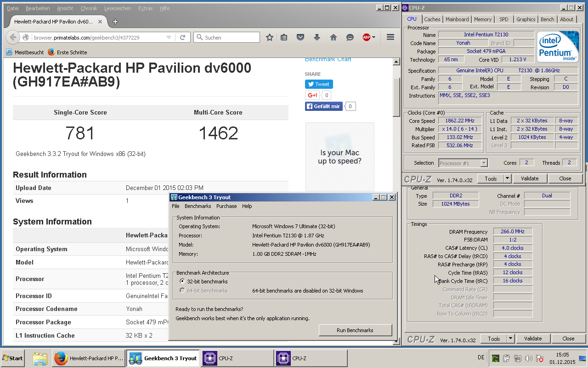The width and height of the screenshot is (588, 368).
Task: Bookmark page using the star icon
Action: pos(270,37)
